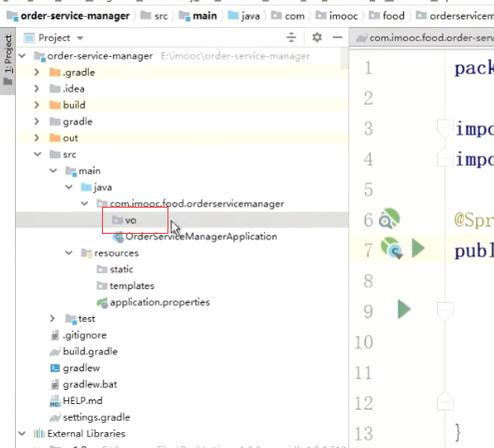494x448 pixels.
Task: Collapse the com.imooc.food.orderservicemanager package
Action: [85, 204]
